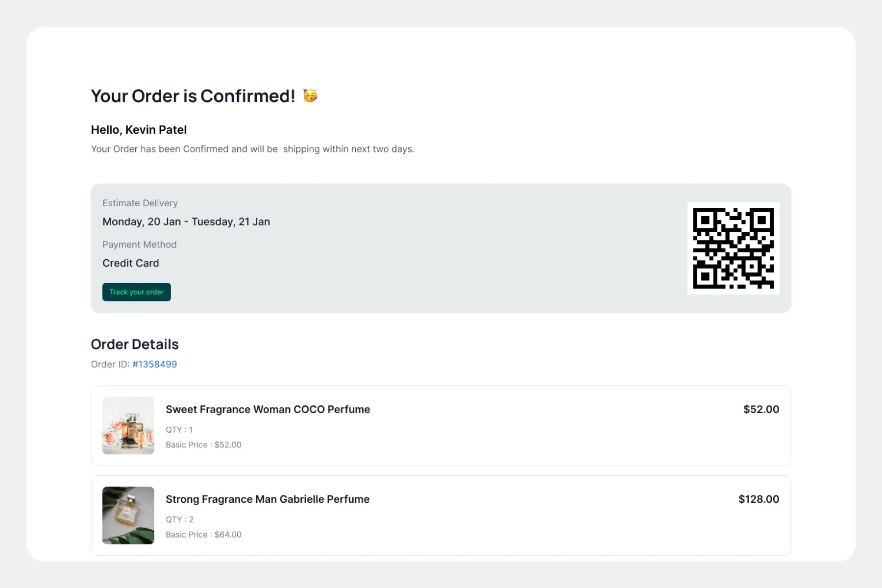Open the COCO Perfume product thumbnail
The height and width of the screenshot is (588, 882).
tap(128, 425)
